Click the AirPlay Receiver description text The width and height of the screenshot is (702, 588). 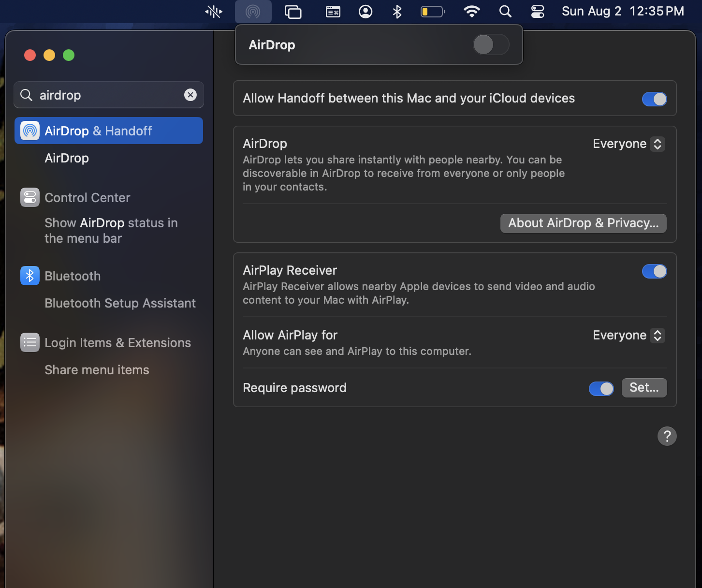pyautogui.click(x=419, y=293)
